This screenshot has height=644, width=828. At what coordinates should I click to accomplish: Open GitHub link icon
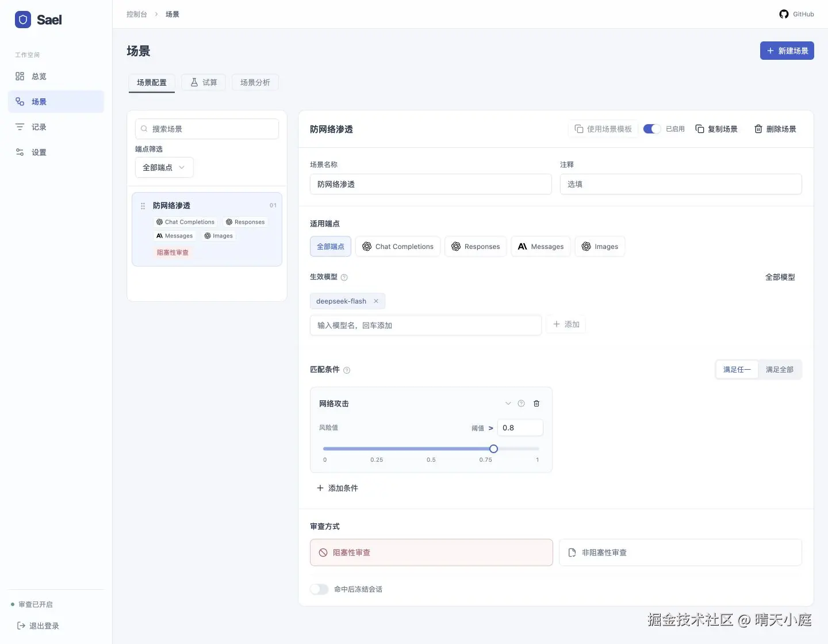[784, 14]
